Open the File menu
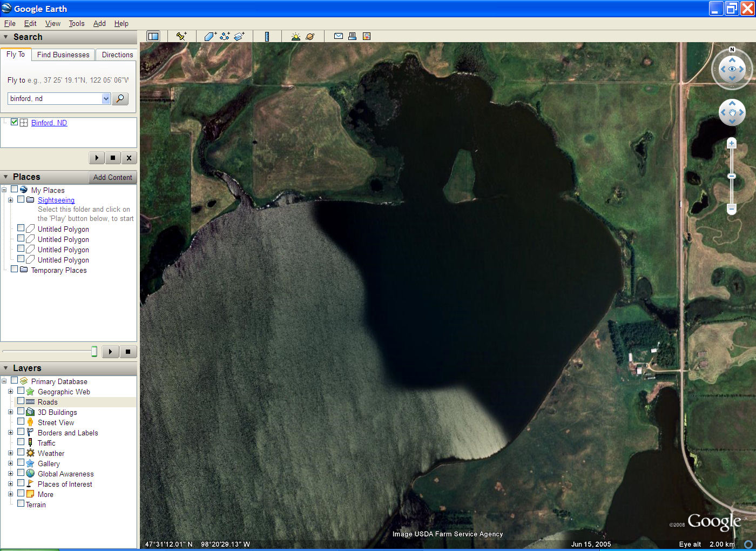The height and width of the screenshot is (551, 756). pos(10,23)
